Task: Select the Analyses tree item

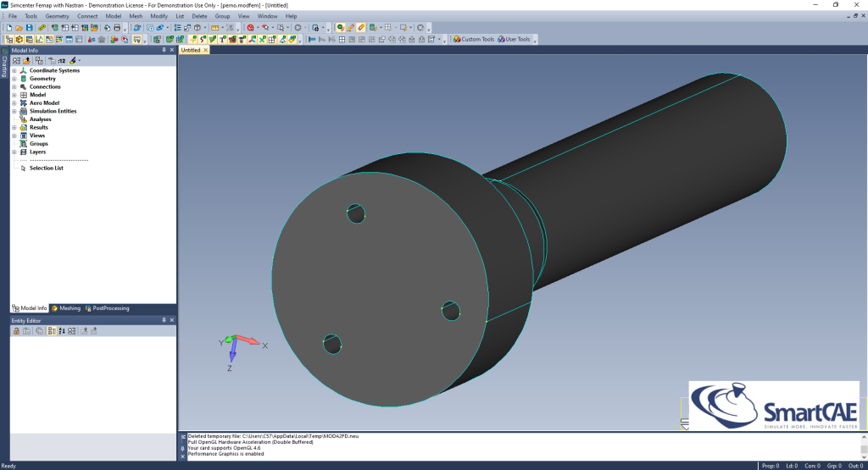Action: pos(40,119)
